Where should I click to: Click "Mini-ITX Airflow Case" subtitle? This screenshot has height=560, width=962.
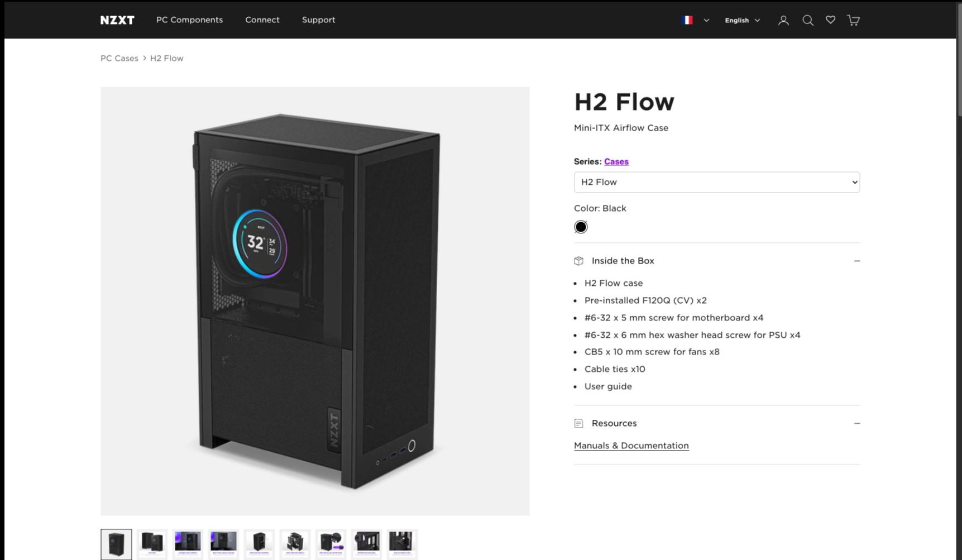tap(621, 128)
